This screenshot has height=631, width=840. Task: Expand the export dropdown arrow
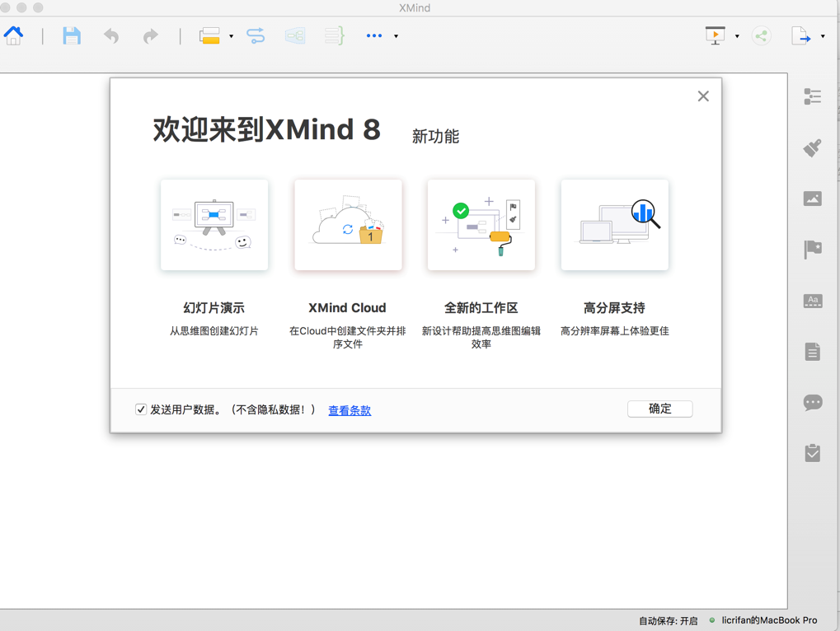pos(823,36)
